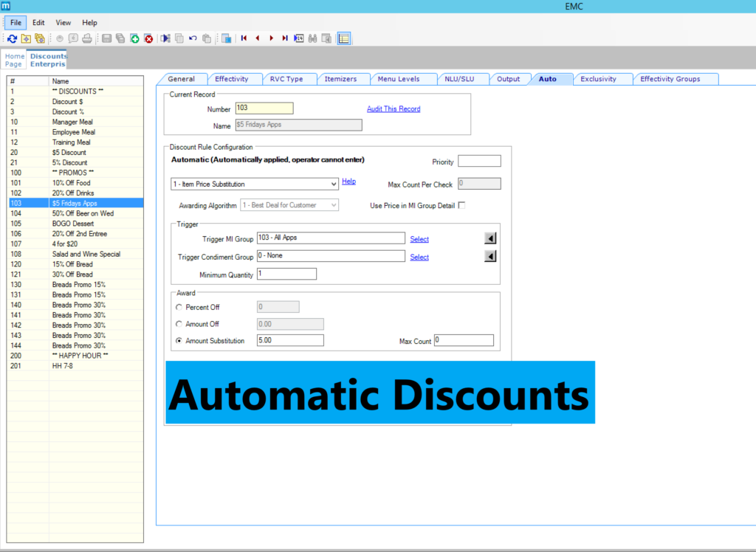Viewport: 756px width, 552px height.
Task: Click the blue Refresh arrows icon
Action: [12, 38]
